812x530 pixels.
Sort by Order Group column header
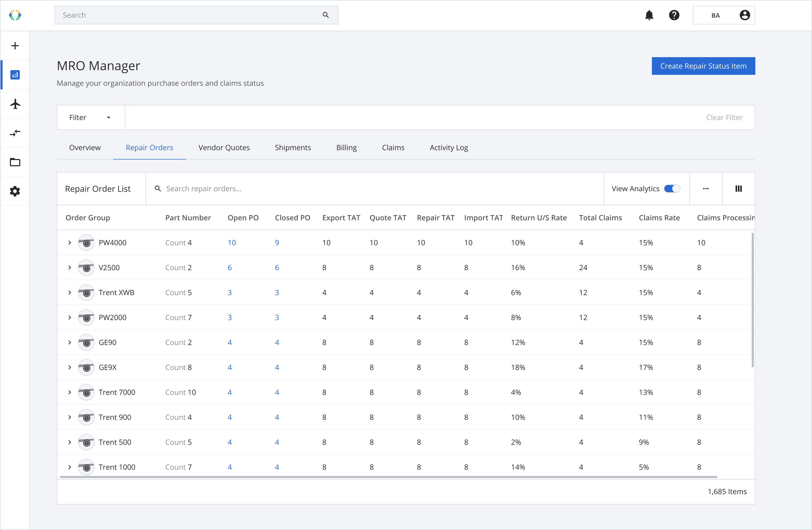click(x=88, y=218)
